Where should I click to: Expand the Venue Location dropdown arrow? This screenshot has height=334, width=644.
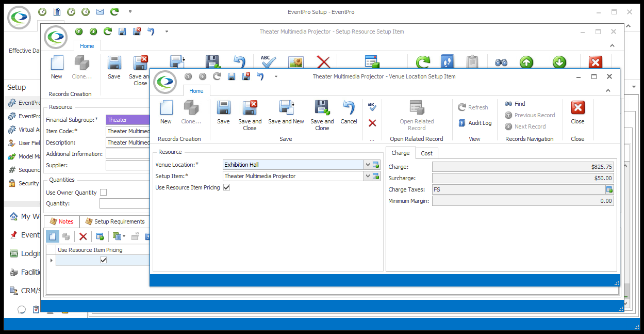tap(368, 165)
